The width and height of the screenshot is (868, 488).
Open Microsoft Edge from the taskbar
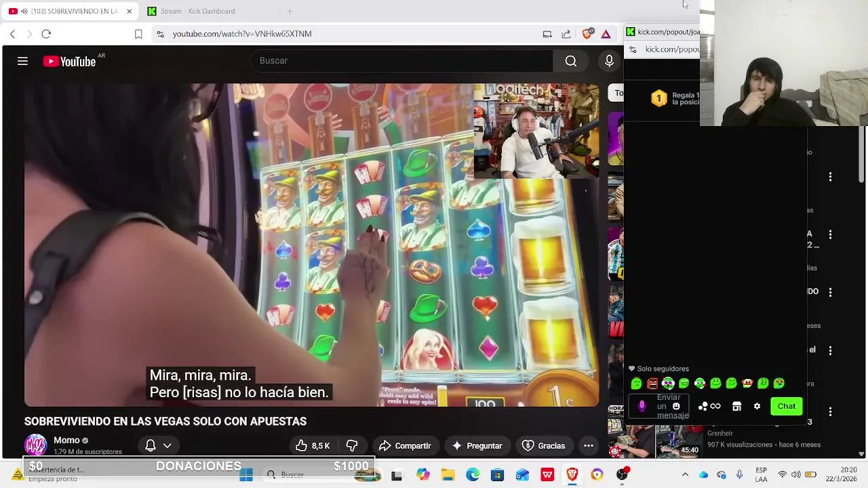click(473, 475)
